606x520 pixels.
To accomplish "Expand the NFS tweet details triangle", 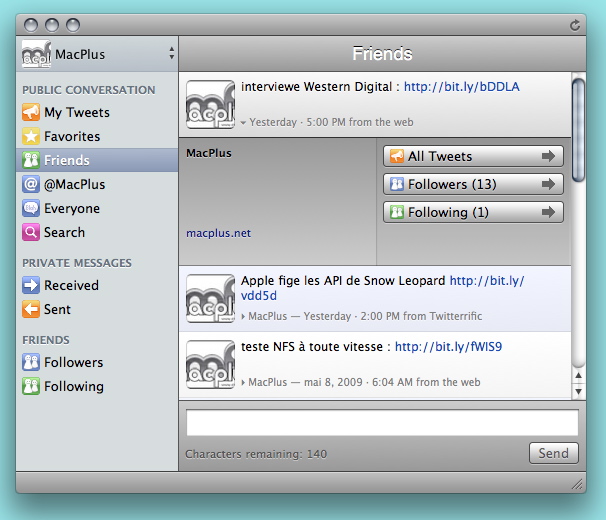I will [x=243, y=383].
